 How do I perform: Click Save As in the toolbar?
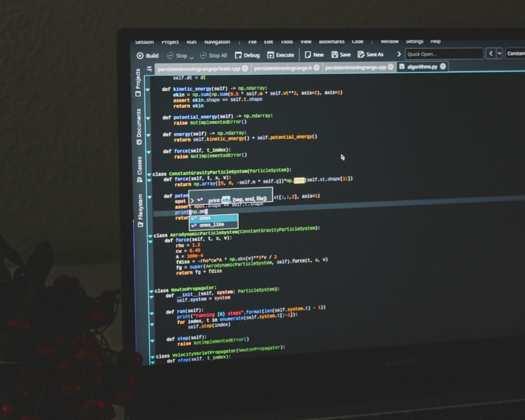coord(370,55)
